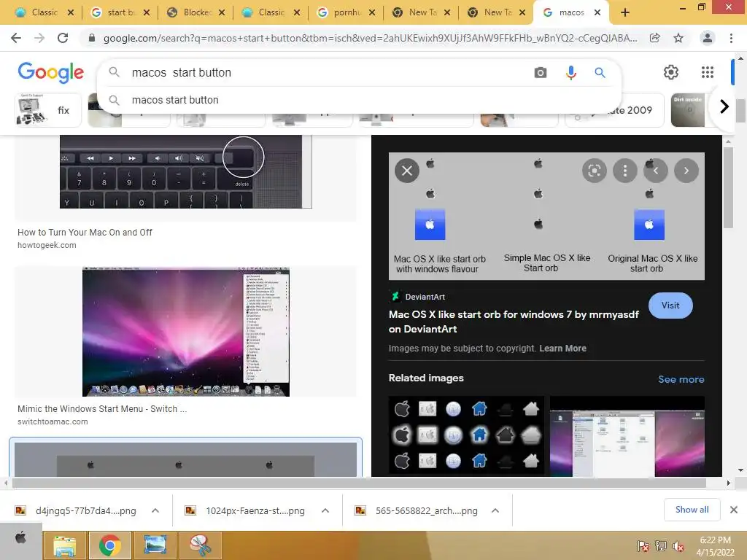Click the horizontal scrollbar at page bottom
Viewport: 747px width, 560px height.
click(359, 483)
